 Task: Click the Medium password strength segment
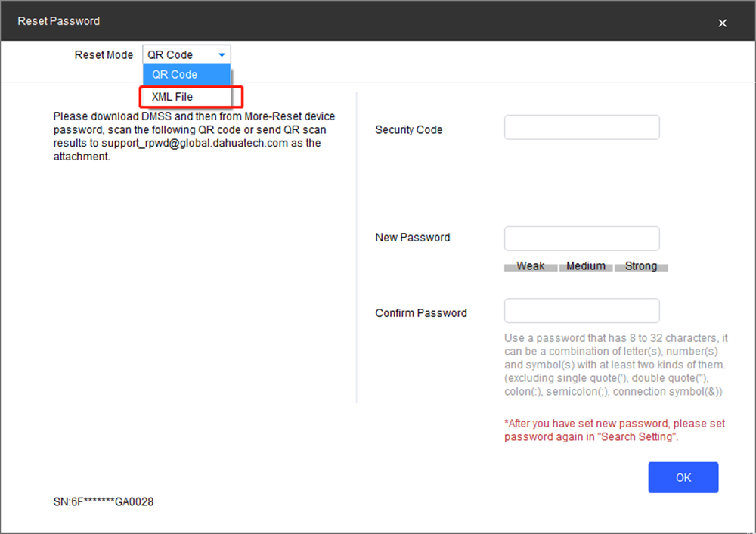586,266
